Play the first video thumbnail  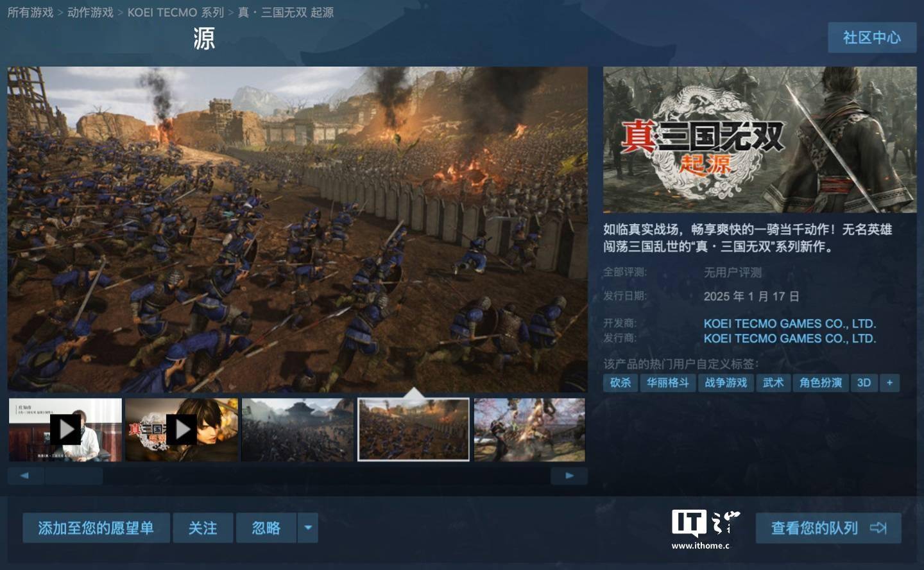point(65,429)
